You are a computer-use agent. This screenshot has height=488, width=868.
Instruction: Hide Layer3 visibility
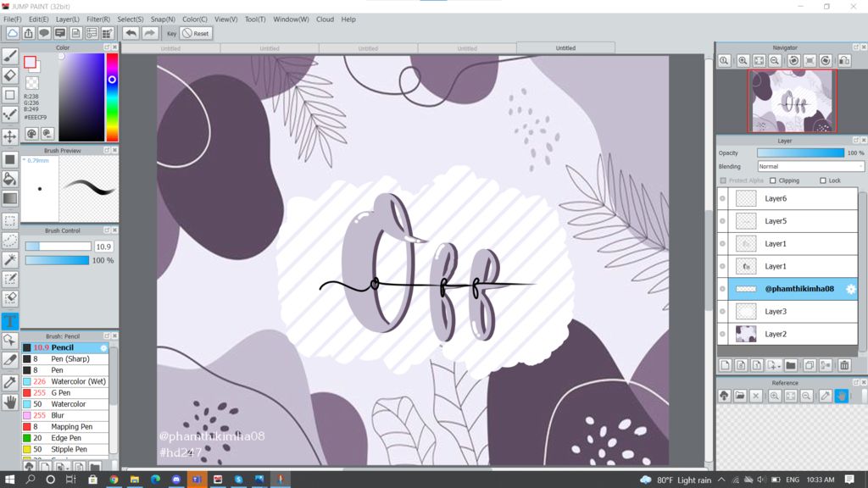click(x=722, y=312)
